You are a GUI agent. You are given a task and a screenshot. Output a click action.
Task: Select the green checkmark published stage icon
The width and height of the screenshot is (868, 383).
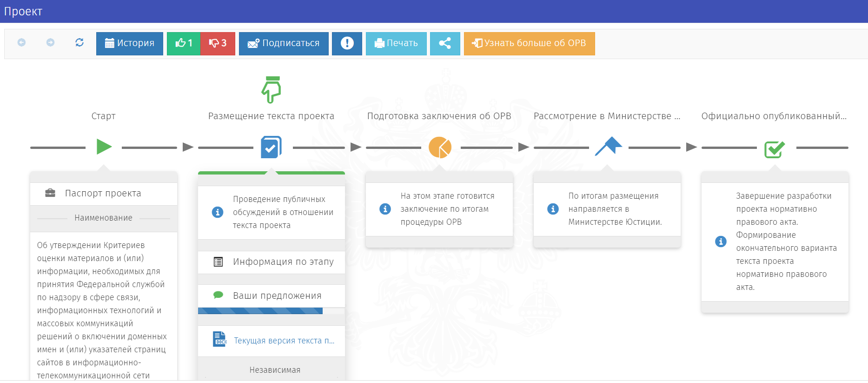[775, 149]
